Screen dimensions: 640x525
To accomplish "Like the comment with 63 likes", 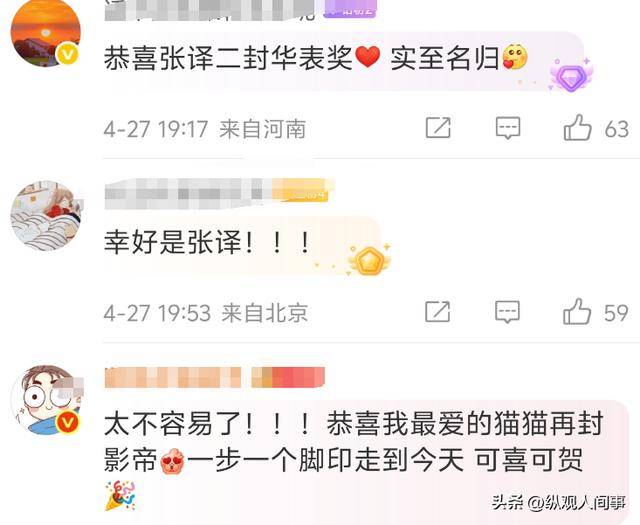I will click(577, 128).
